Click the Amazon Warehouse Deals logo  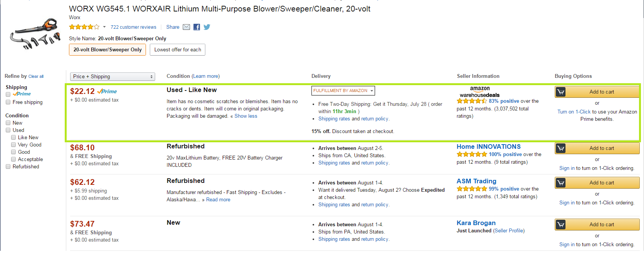click(x=480, y=92)
